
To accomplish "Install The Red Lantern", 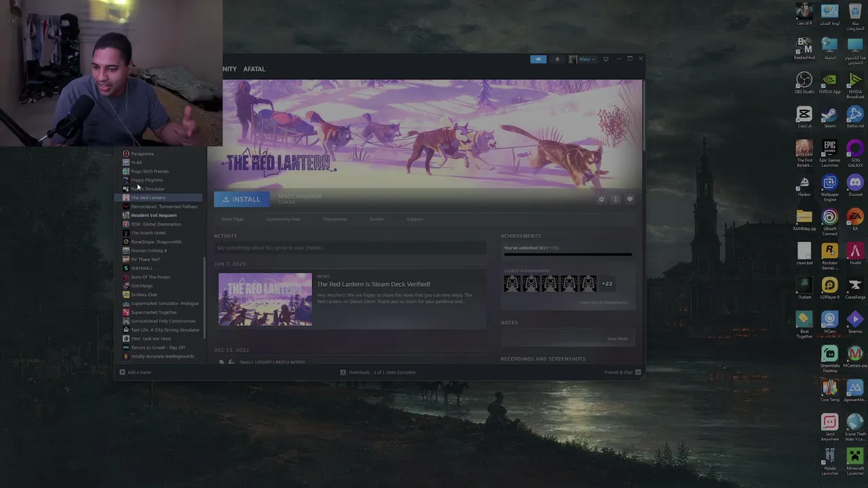I will (x=241, y=199).
